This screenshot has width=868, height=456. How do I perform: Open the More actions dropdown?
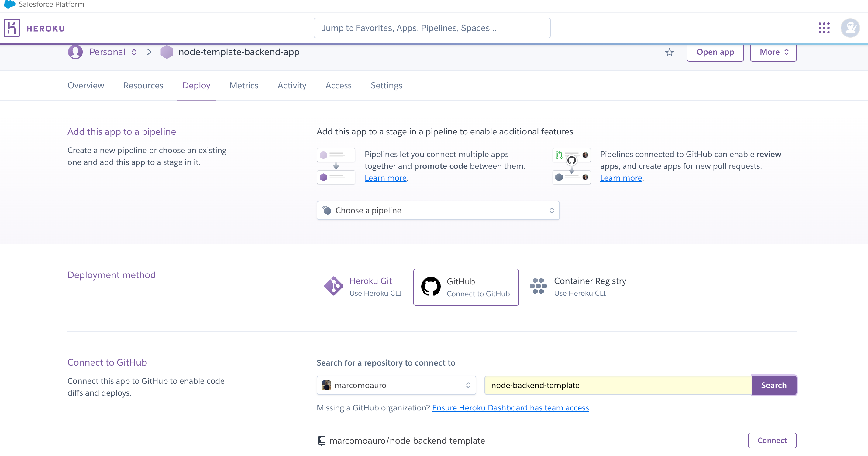(x=773, y=52)
